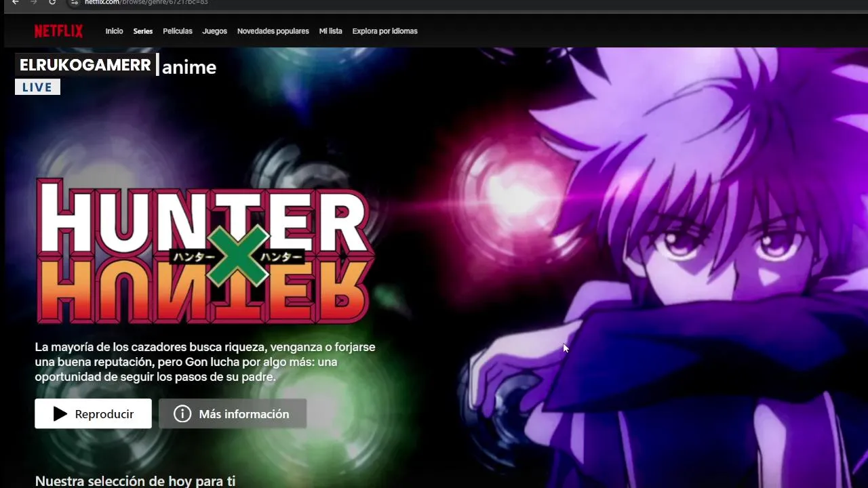Open the Juegos section
Image resolution: width=868 pixels, height=488 pixels.
[214, 31]
